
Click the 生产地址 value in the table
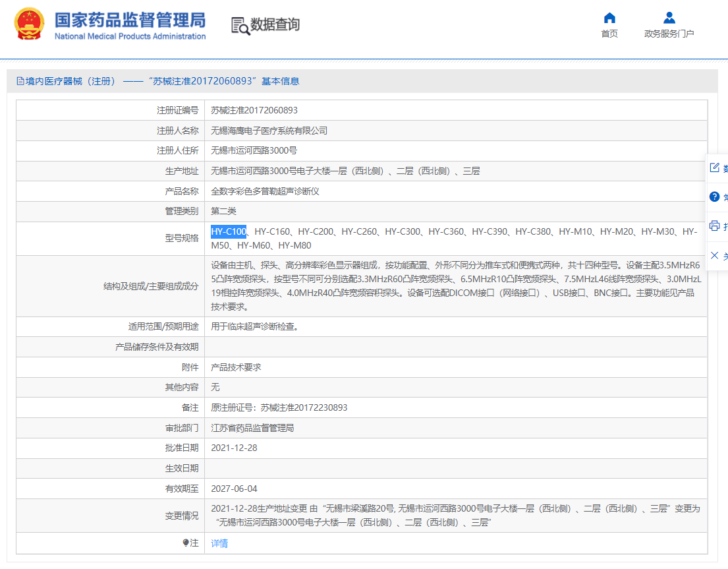345,171
